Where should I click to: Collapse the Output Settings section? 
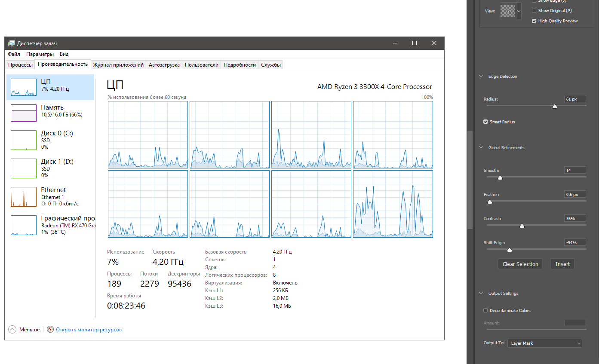[x=481, y=294]
